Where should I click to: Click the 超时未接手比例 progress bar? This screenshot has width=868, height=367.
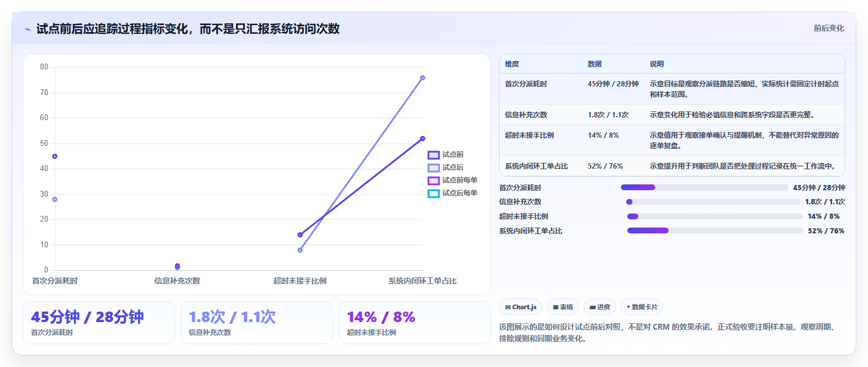tap(715, 216)
